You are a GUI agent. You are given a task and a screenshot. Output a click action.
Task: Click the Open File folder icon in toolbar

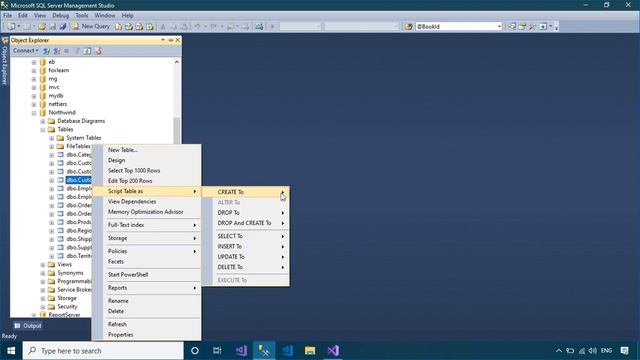tap(42, 26)
